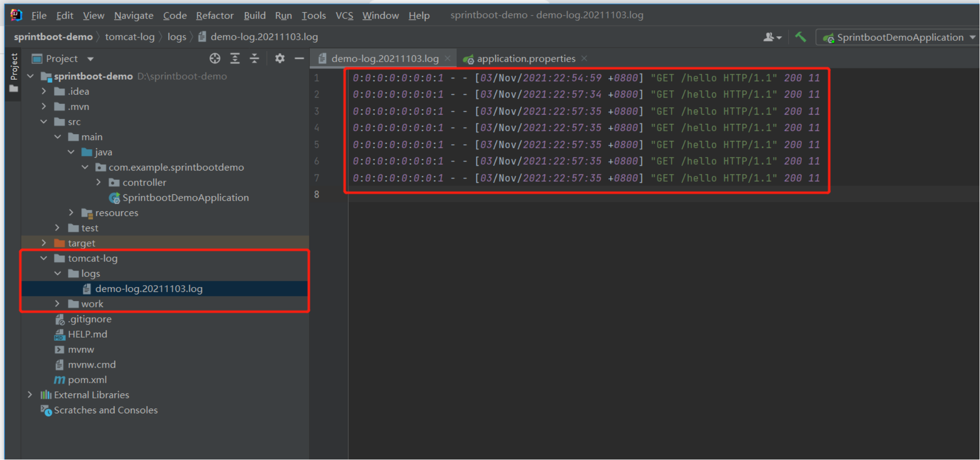Screen dimensions: 980x460
Task: Select the mvnw file
Action: [x=81, y=349]
